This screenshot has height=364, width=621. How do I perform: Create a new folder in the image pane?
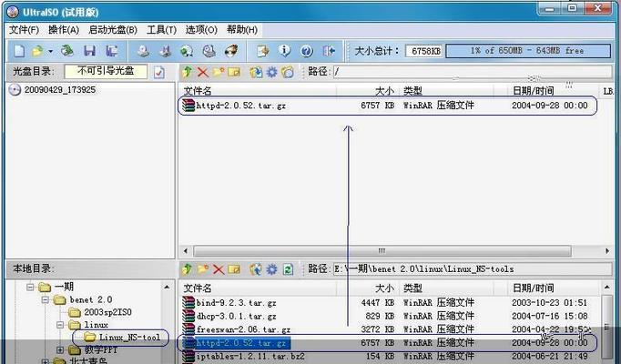click(x=219, y=72)
